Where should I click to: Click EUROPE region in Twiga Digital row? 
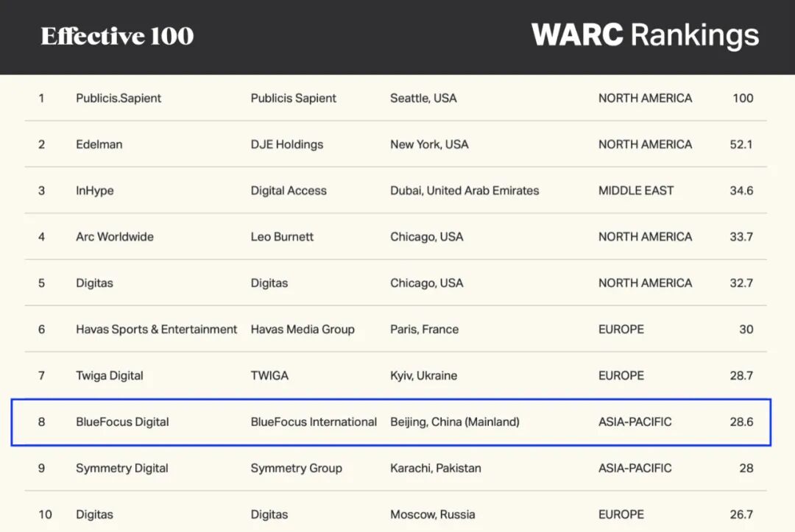[621, 375]
